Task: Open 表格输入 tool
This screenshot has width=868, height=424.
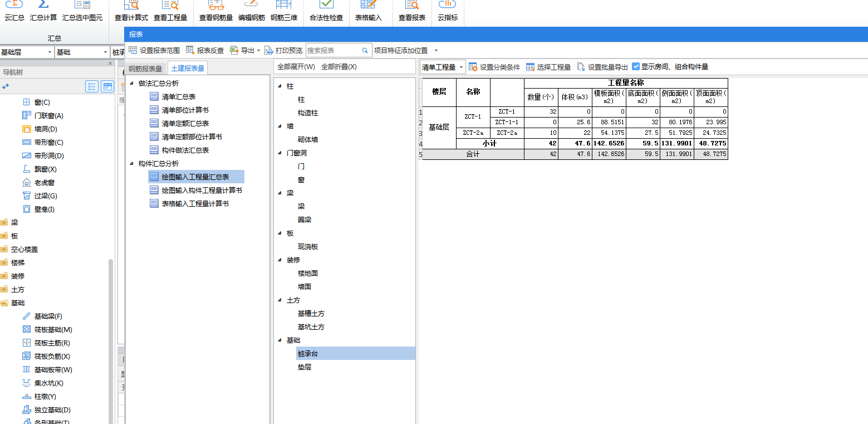Action: click(369, 11)
